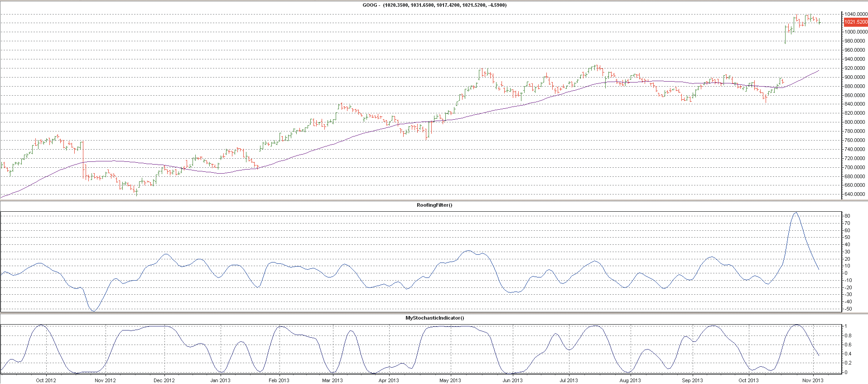The image size is (868, 384).
Task: Click the Feb 2013 date label
Action: click(x=279, y=380)
